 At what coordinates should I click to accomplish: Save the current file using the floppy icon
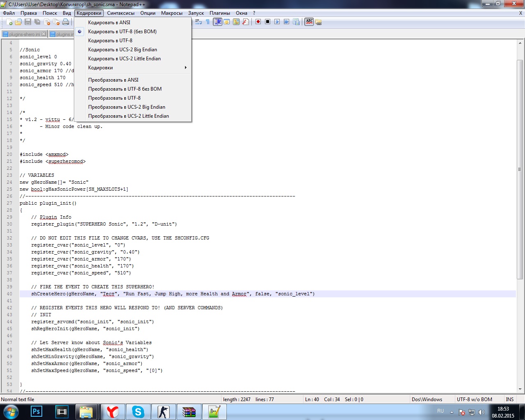point(28,22)
